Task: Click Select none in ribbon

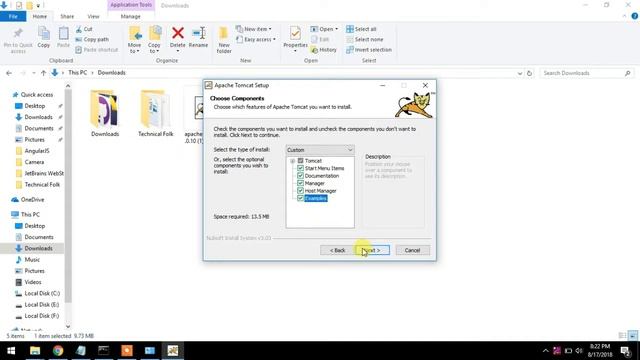Action: click(x=365, y=40)
